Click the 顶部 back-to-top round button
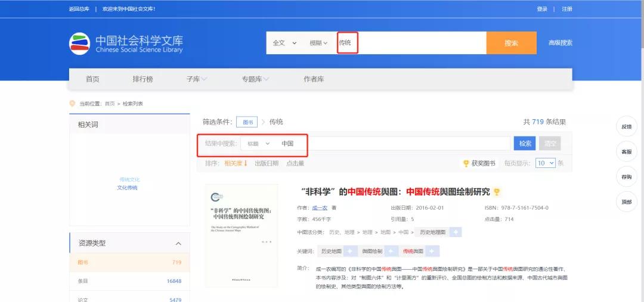Image resolution: width=644 pixels, height=302 pixels. tap(626, 202)
